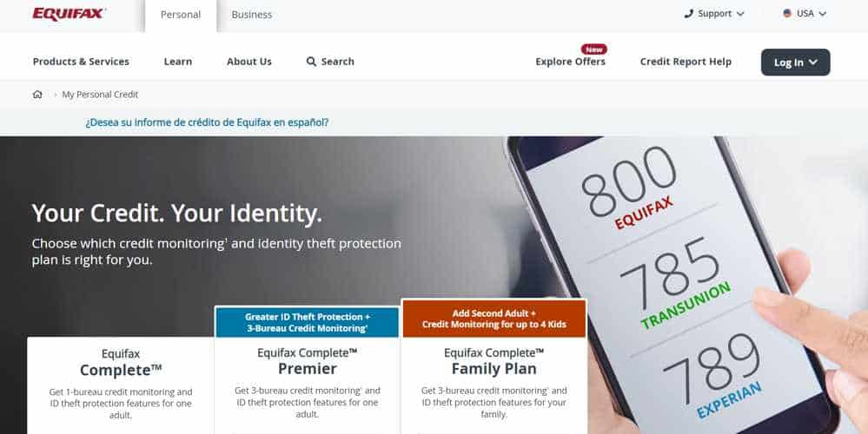Select the Equifax Complete Premier card
The width and height of the screenshot is (868, 434).
point(307,369)
